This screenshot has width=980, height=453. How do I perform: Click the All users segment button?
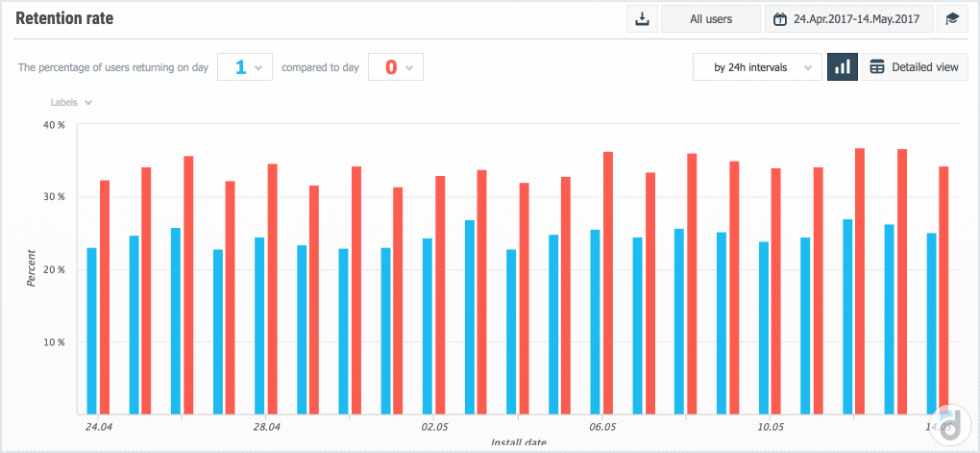[x=709, y=19]
